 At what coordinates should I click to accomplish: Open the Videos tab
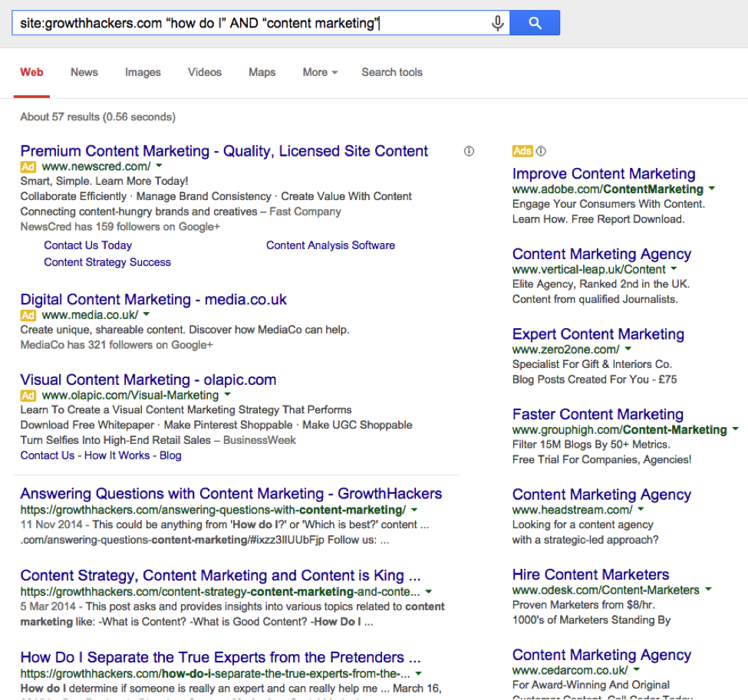(x=205, y=73)
